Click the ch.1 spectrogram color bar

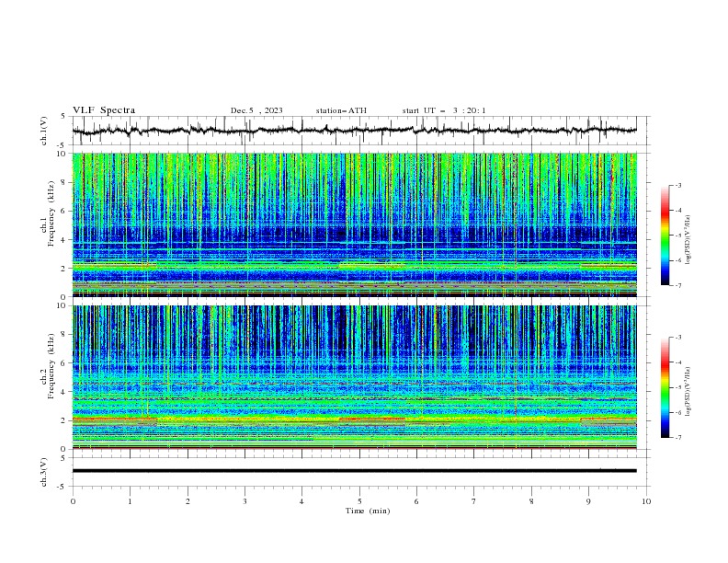tap(665, 236)
